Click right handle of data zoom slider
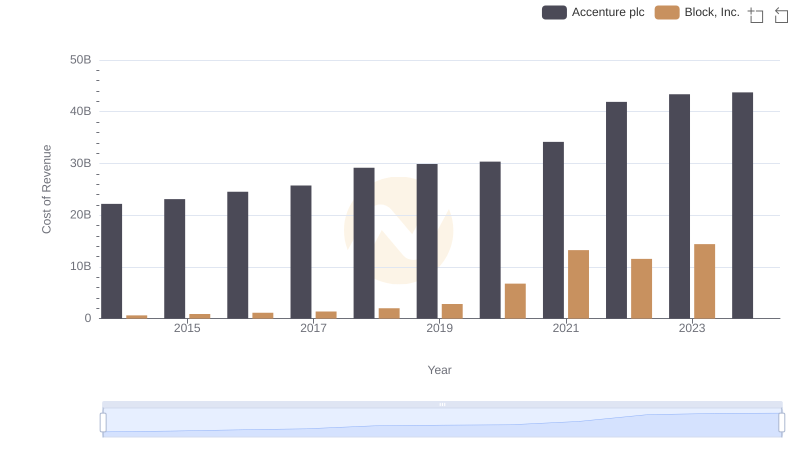This screenshot has height=461, width=800. [x=781, y=423]
